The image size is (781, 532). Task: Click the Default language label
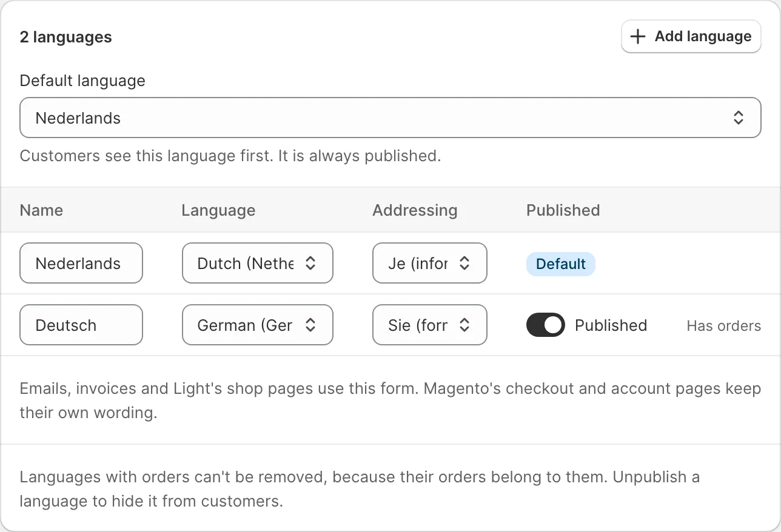pos(82,81)
